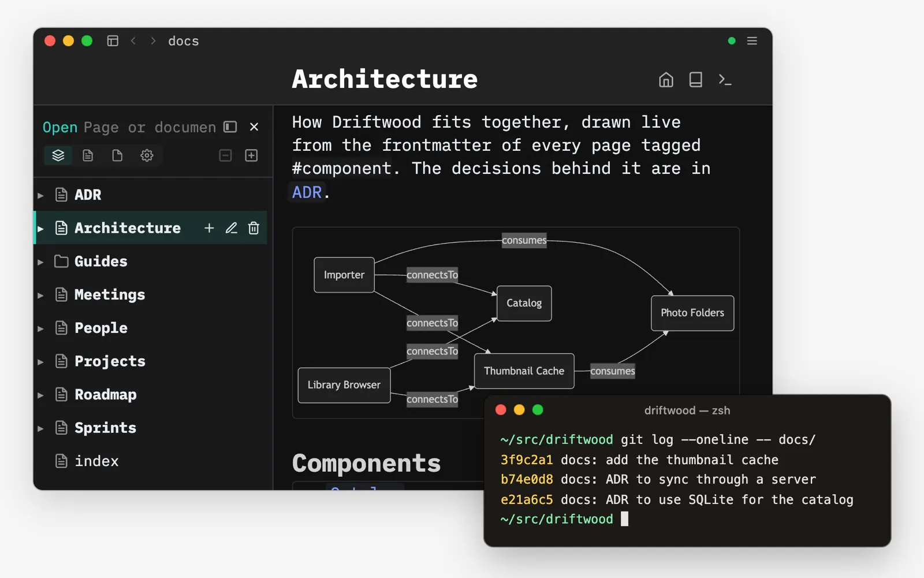Toggle the panel icon beside Open field
924x578 pixels.
point(230,127)
